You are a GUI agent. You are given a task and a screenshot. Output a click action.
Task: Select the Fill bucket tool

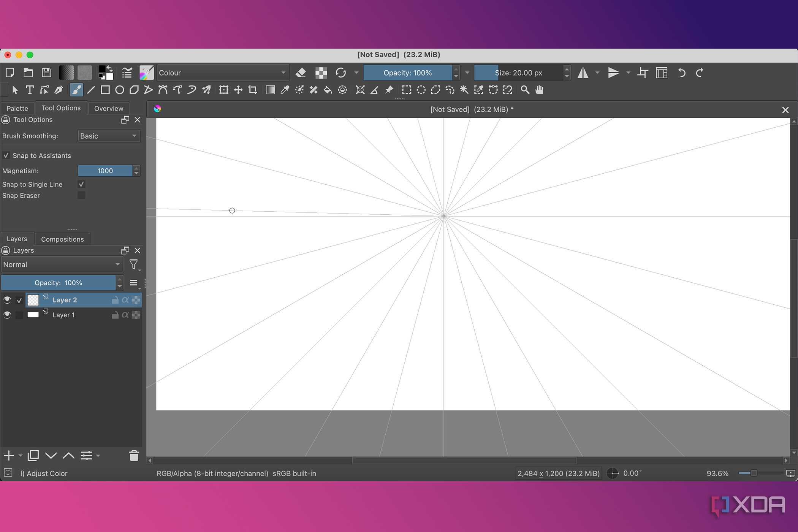(328, 90)
